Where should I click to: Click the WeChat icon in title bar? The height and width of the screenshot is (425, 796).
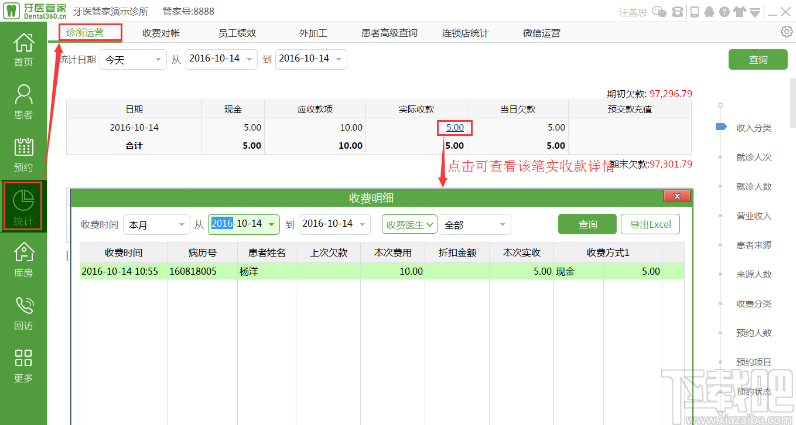(x=659, y=11)
